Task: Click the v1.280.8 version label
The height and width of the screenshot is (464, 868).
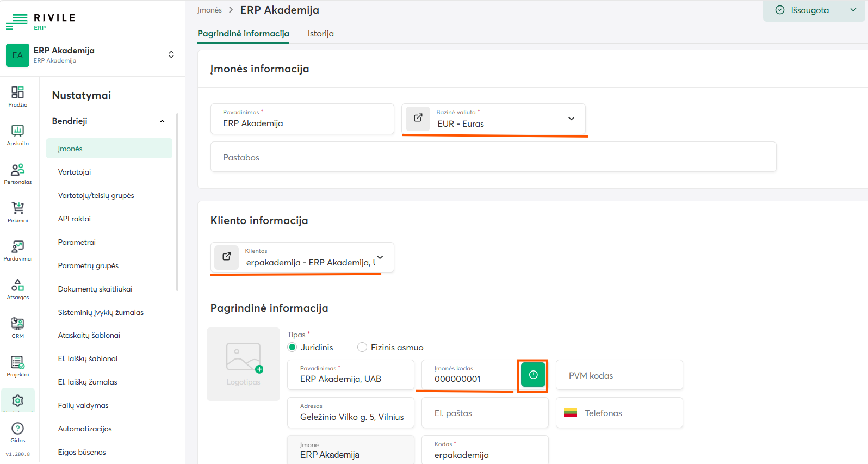Action: [18, 454]
